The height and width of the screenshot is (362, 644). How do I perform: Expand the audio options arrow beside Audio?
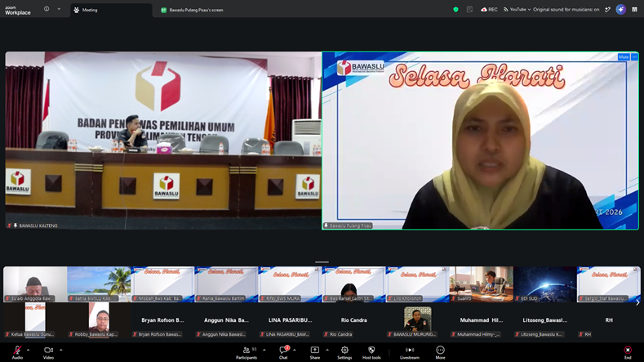[29, 350]
